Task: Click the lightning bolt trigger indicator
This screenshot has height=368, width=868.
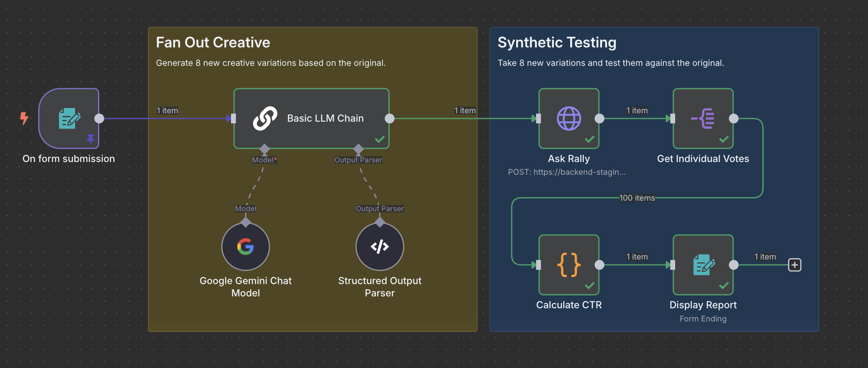Action: [24, 118]
